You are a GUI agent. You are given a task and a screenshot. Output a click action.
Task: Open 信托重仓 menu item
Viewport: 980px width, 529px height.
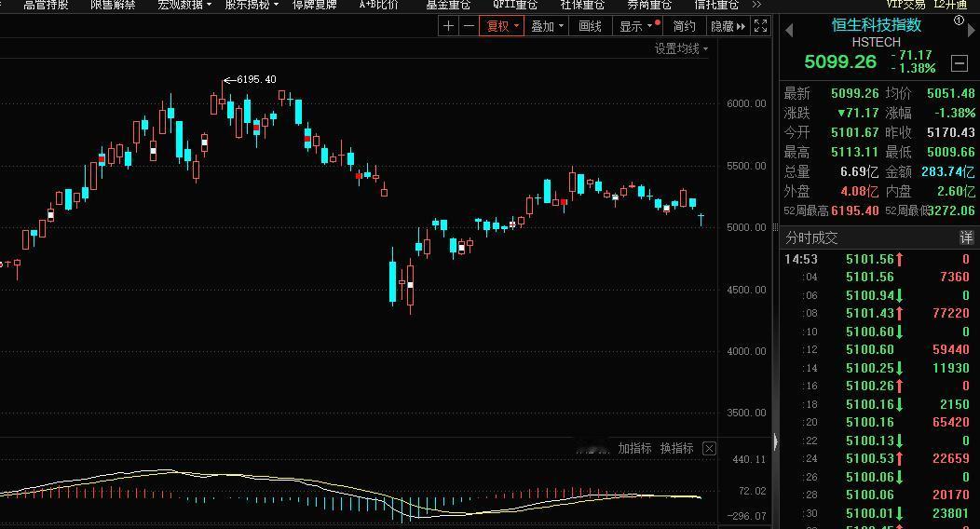(716, 5)
